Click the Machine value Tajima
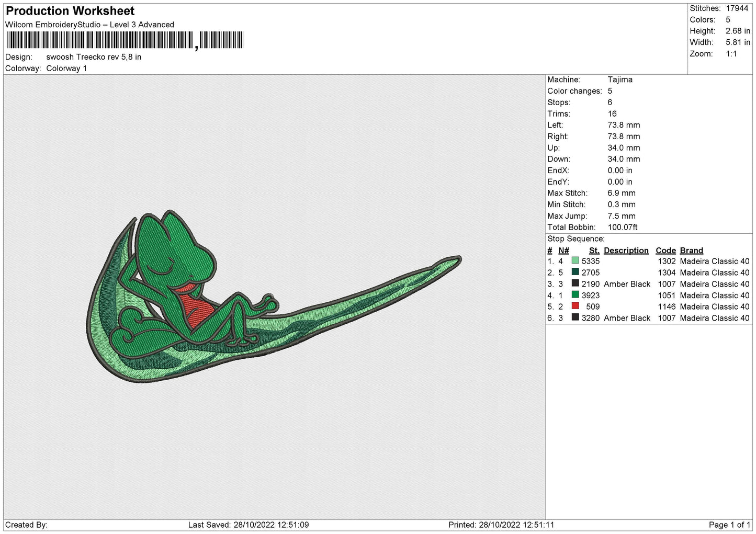Screen dimensions: 756x534 click(x=620, y=79)
